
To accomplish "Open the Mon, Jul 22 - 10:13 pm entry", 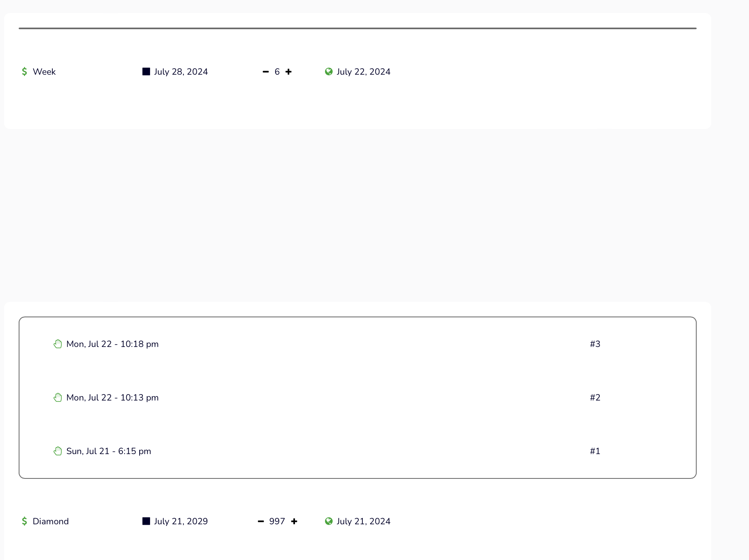I will (112, 398).
